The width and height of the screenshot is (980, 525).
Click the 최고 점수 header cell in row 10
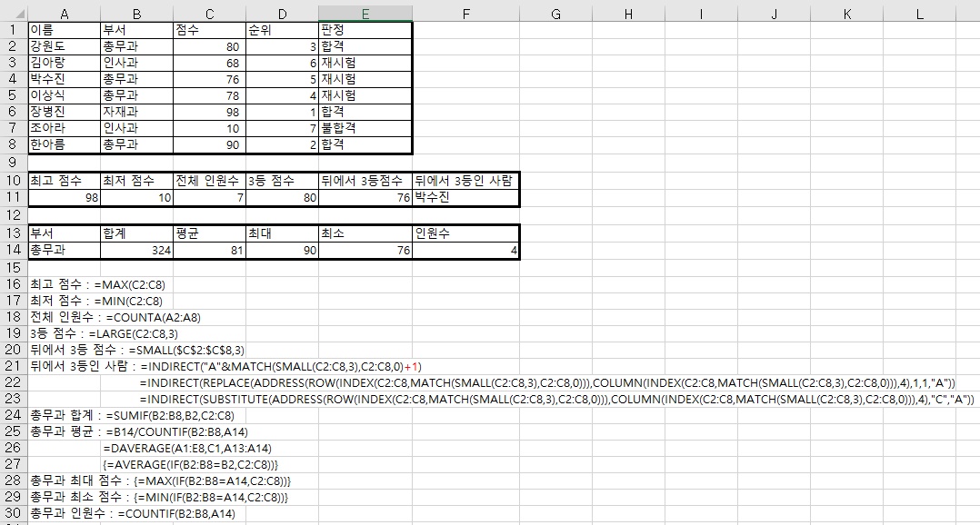[64, 181]
